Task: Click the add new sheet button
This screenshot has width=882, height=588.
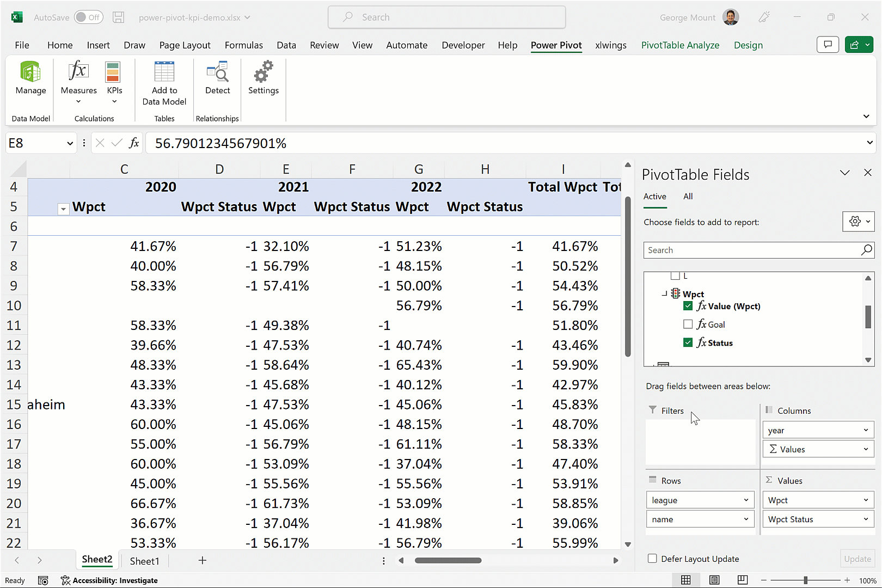Action: point(203,560)
